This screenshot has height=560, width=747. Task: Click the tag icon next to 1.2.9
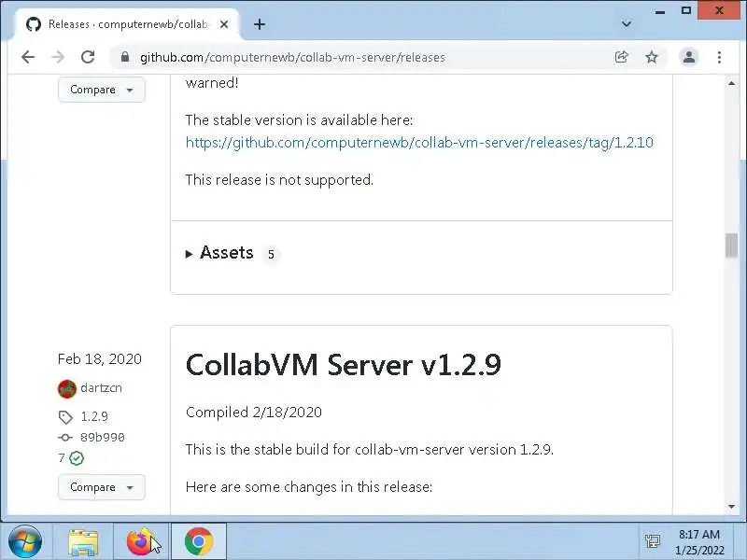pos(65,417)
